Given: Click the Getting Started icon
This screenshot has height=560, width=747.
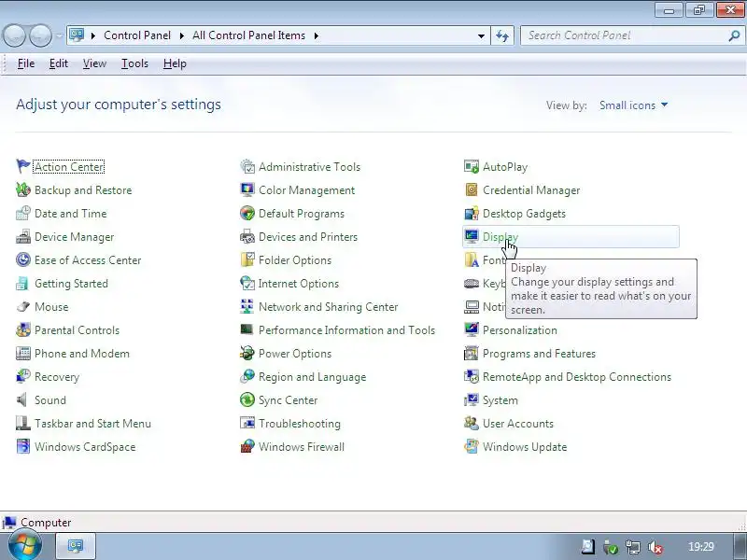Looking at the screenshot, I should pos(22,283).
